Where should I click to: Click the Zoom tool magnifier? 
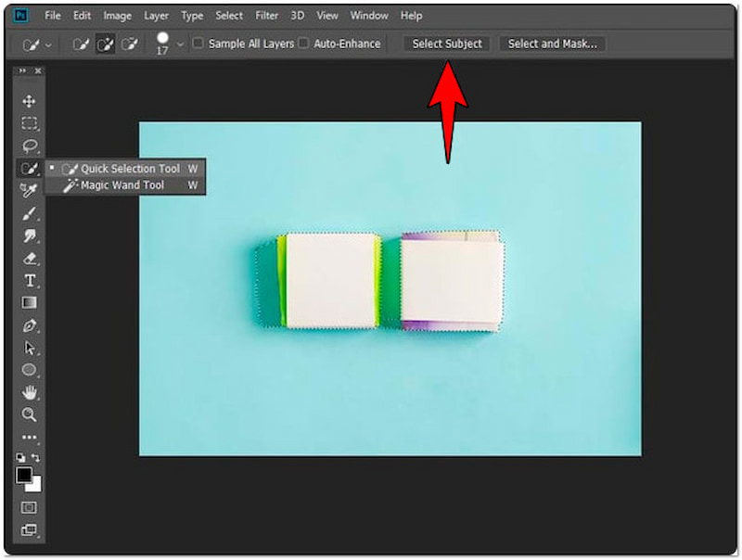click(x=30, y=414)
